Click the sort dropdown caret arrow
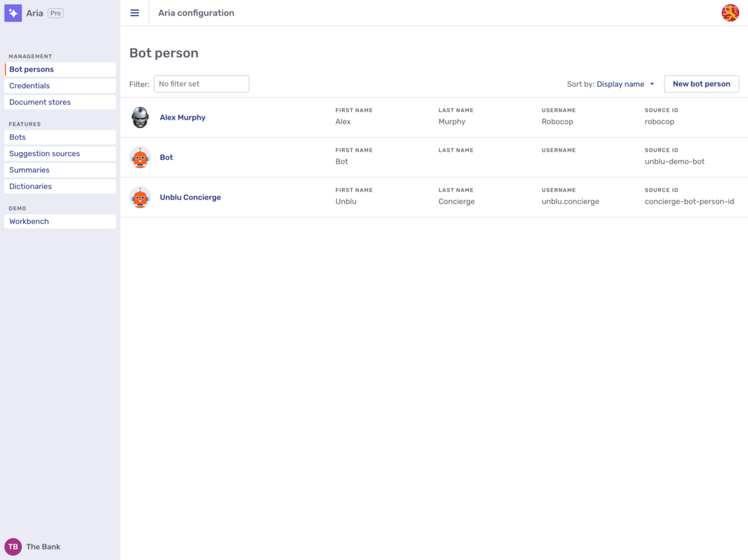748x560 pixels. [652, 84]
